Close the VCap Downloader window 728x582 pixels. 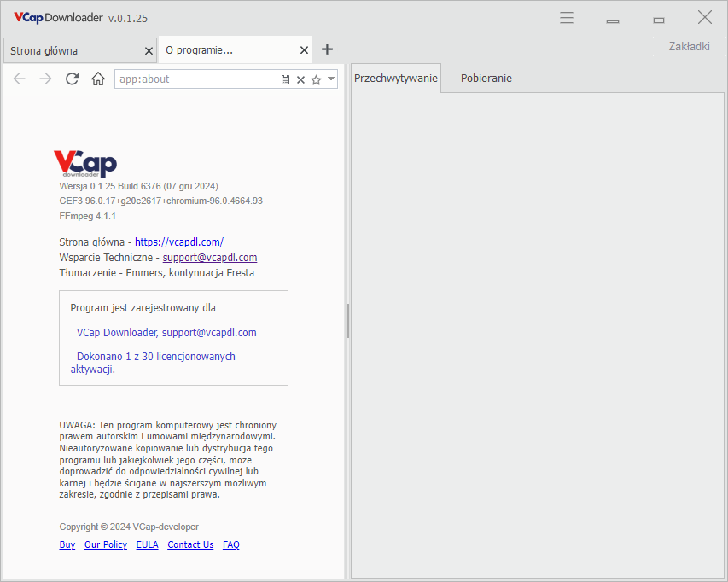click(x=705, y=18)
